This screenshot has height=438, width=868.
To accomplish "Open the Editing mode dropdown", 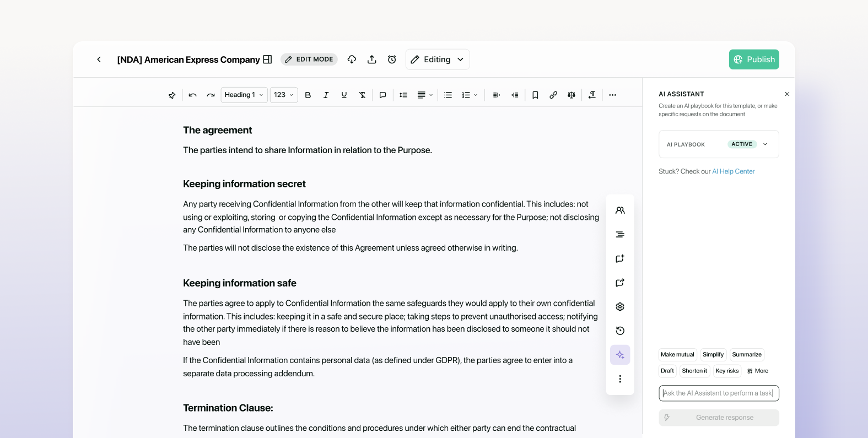I will (438, 60).
